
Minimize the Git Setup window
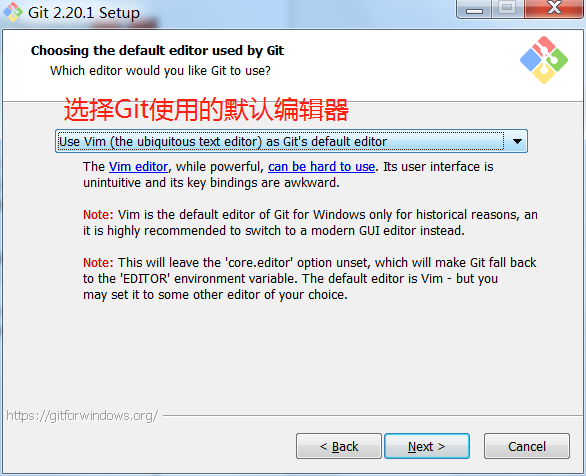click(x=474, y=9)
